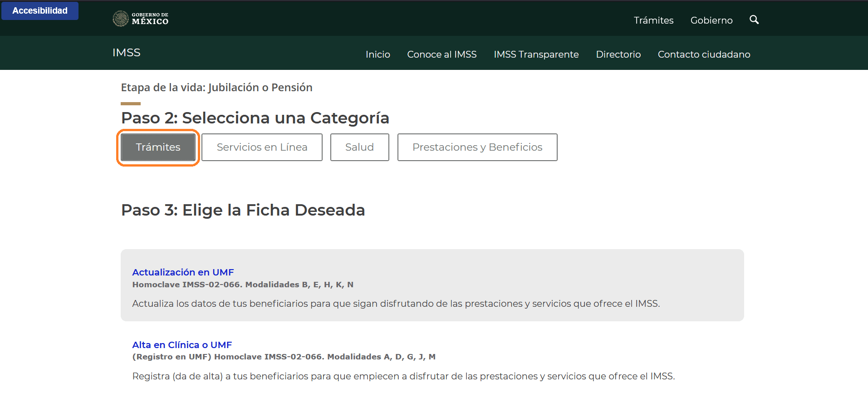Click 'Homoclave IMSS-02-066. Modalidades B, E, H, K, N' text
Image resolution: width=868 pixels, height=393 pixels.
click(x=243, y=285)
